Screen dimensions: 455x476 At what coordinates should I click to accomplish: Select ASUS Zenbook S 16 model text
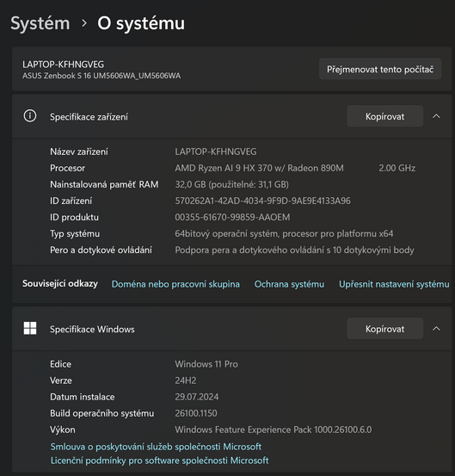coord(101,76)
